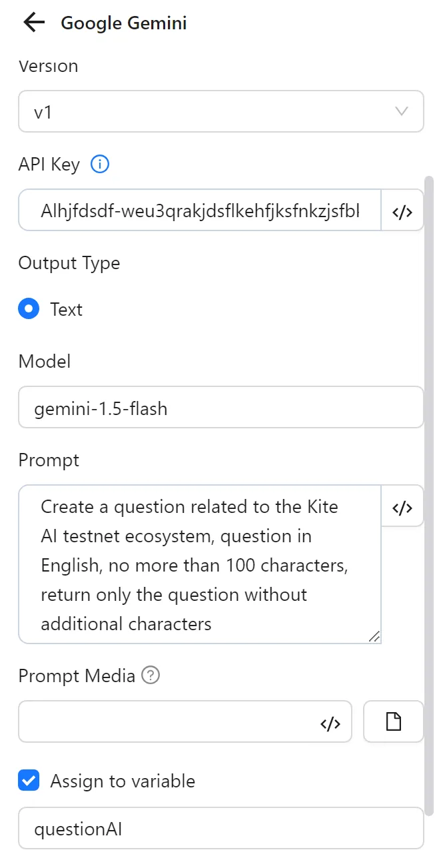The image size is (435, 868).
Task: Navigate back using the arrow icon
Action: pos(32,22)
